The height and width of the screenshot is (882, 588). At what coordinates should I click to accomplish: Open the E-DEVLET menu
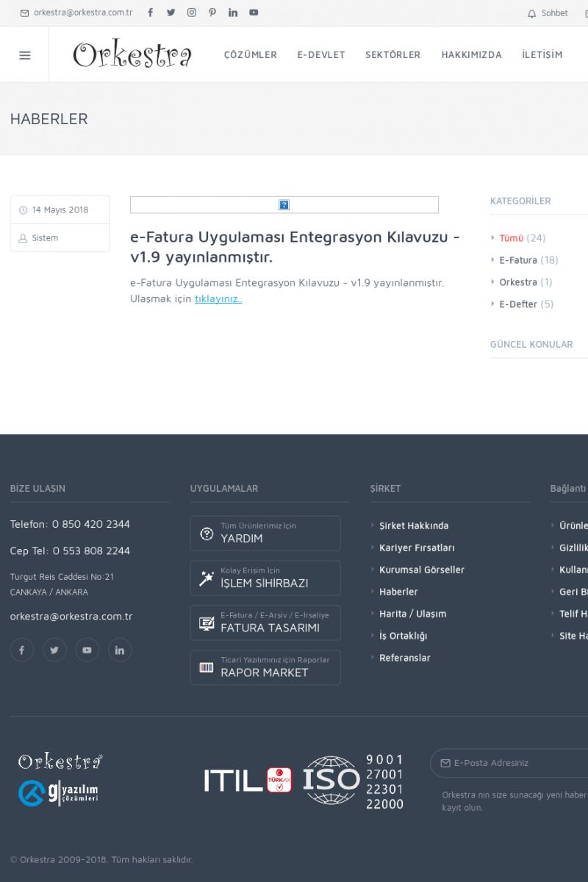click(x=321, y=55)
